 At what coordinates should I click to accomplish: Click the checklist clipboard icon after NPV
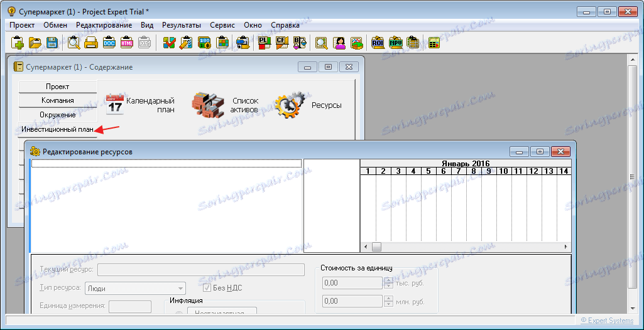(x=412, y=43)
